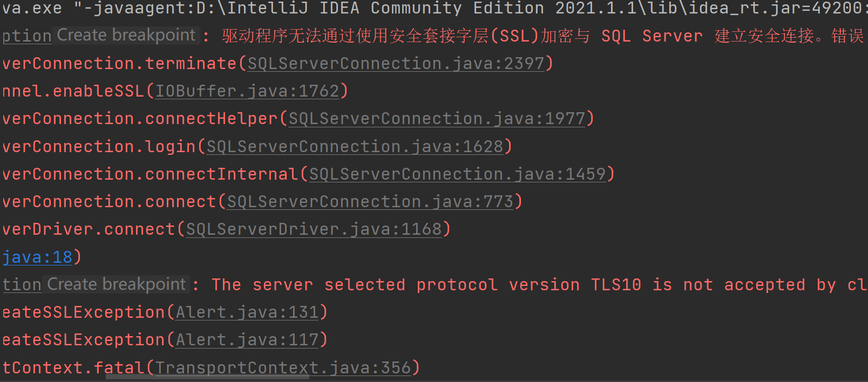Go to SQLServerDriver.java:1168 source
Image resolution: width=868 pixels, height=382 pixels.
point(314,229)
